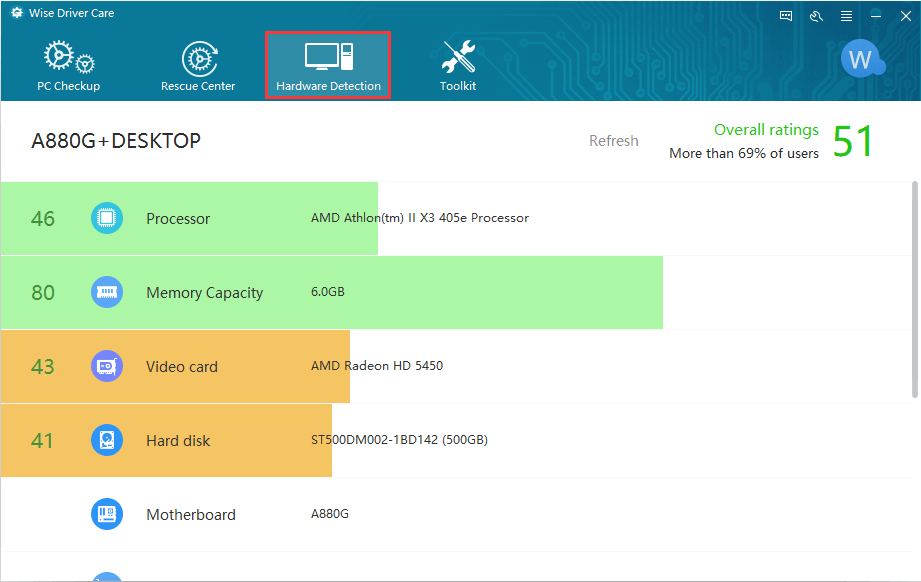Close the Wise Driver Care window
This screenshot has width=921, height=582.
(x=906, y=16)
